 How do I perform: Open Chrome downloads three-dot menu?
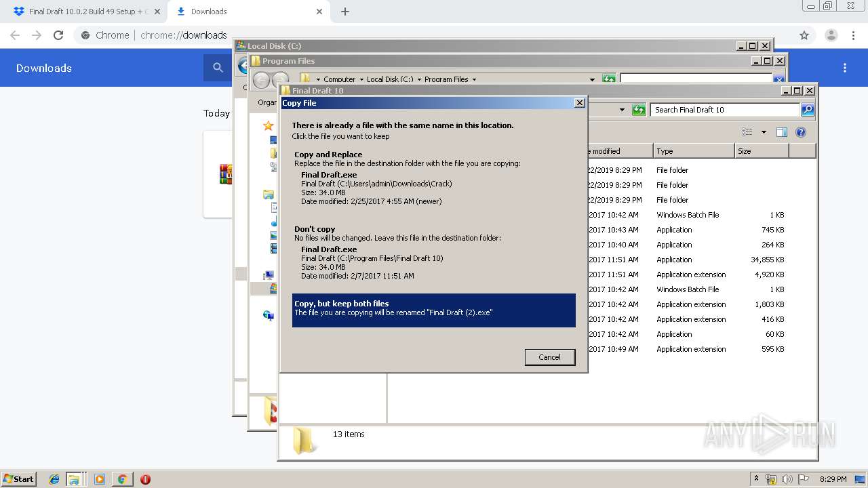pos(845,68)
